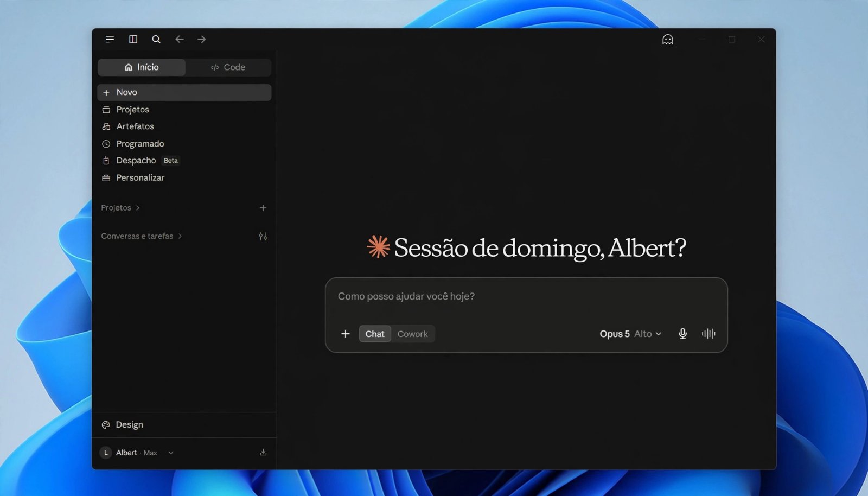Image resolution: width=868 pixels, height=496 pixels.
Task: Expand Conversas e tarefas section
Action: pos(142,236)
